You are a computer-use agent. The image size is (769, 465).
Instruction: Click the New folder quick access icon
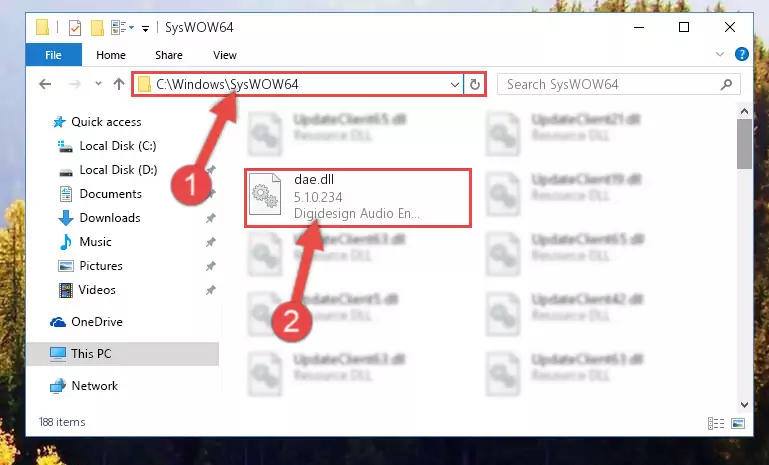tap(97, 28)
